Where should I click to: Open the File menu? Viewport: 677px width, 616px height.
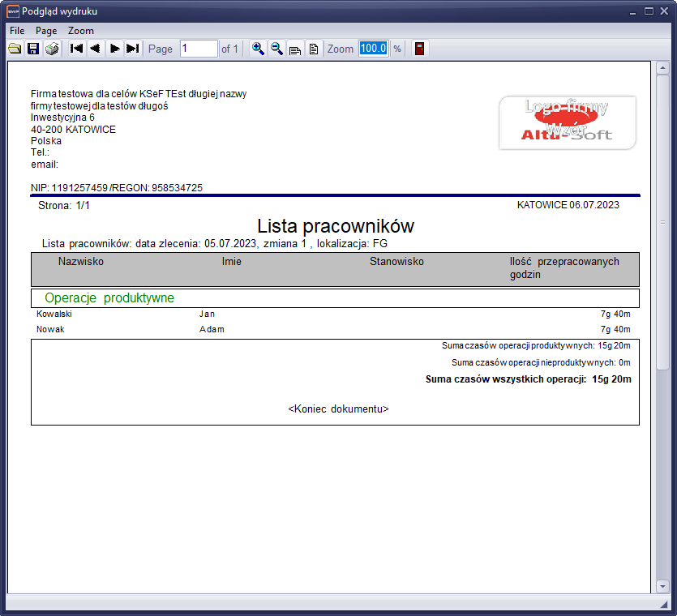(x=17, y=30)
